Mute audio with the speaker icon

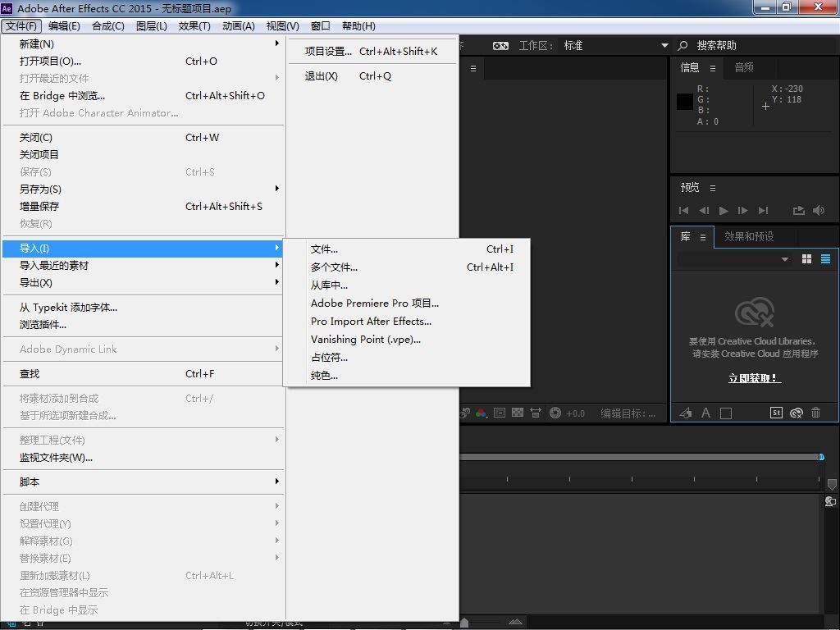(819, 211)
